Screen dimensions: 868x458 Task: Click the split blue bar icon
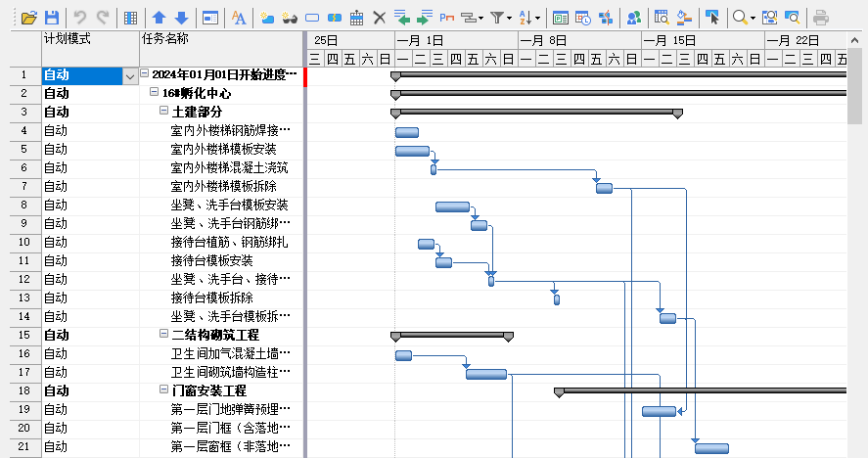pyautogui.click(x=335, y=18)
